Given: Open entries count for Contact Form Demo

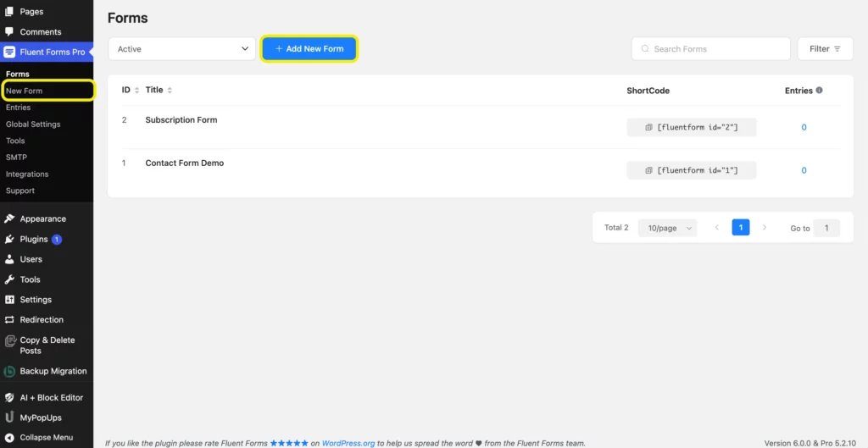Looking at the screenshot, I should point(804,170).
